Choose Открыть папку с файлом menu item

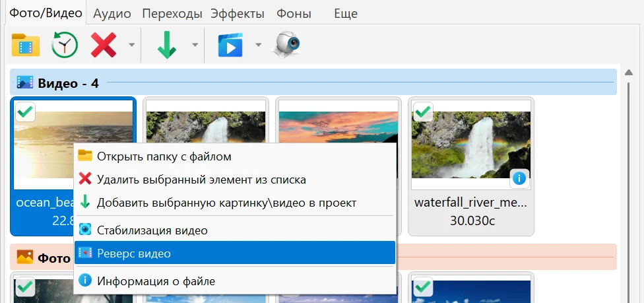click(x=235, y=156)
